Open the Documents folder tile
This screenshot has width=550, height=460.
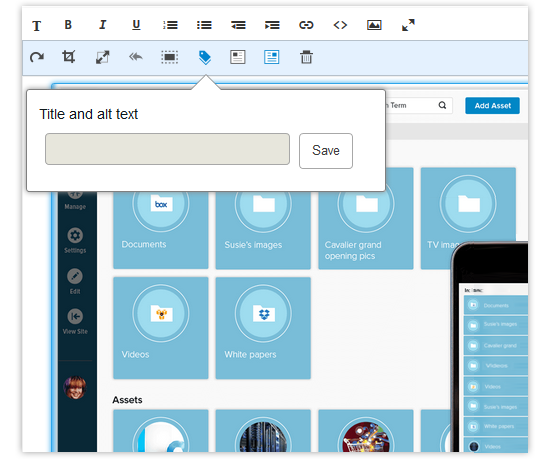[x=161, y=230]
